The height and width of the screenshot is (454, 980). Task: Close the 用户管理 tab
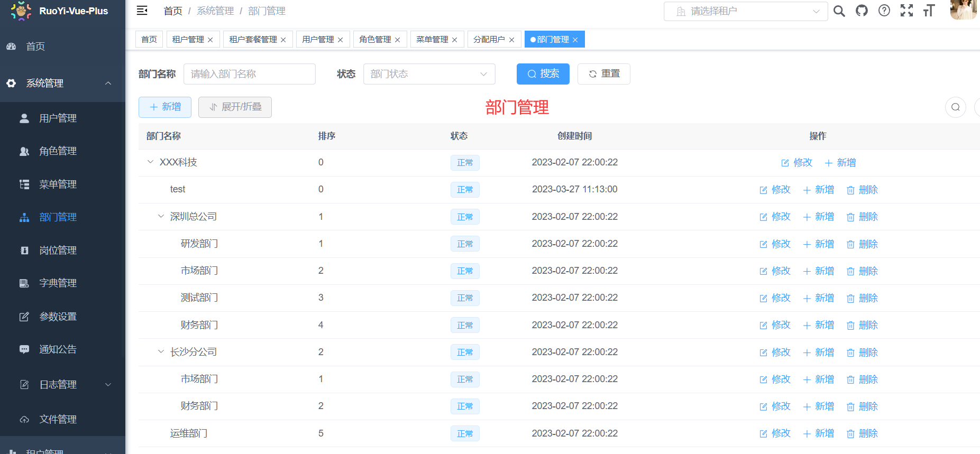[x=340, y=40]
